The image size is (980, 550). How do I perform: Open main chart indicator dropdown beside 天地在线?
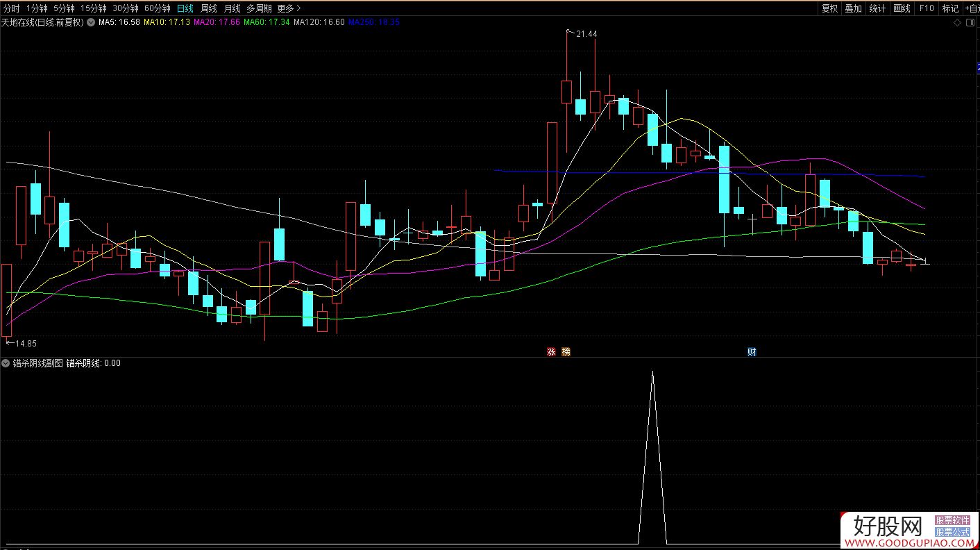(x=91, y=22)
